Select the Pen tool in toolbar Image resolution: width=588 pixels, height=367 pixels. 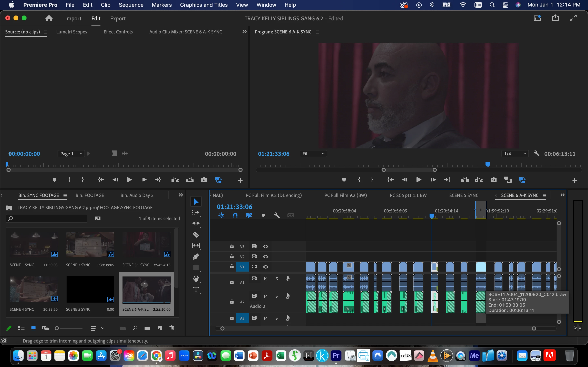[196, 256]
